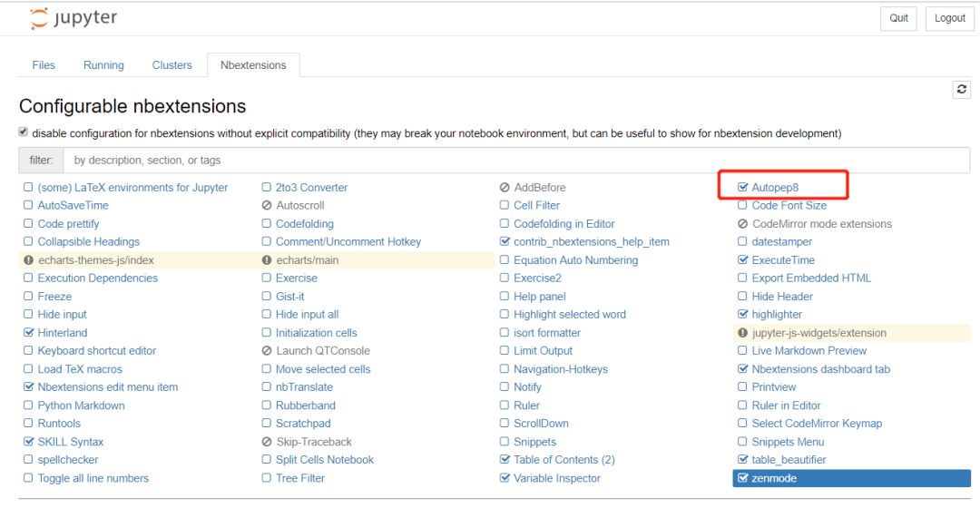Select the Tree Filter extension
Image resolution: width=980 pixels, height=508 pixels.
pos(300,477)
